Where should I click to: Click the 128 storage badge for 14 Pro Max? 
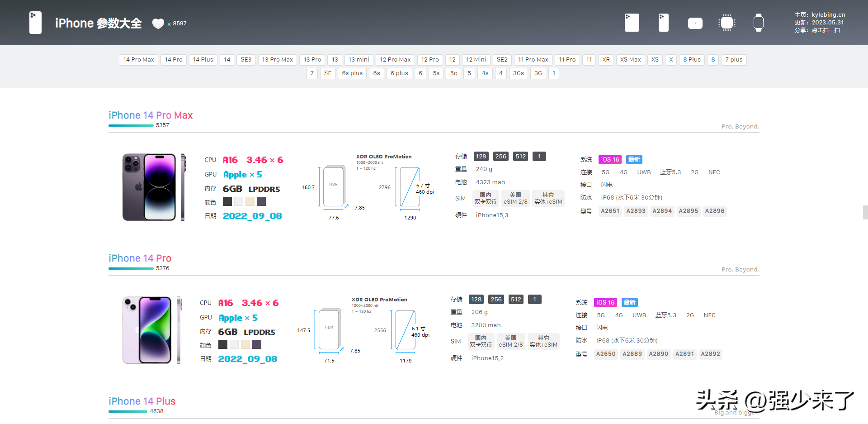click(x=481, y=157)
